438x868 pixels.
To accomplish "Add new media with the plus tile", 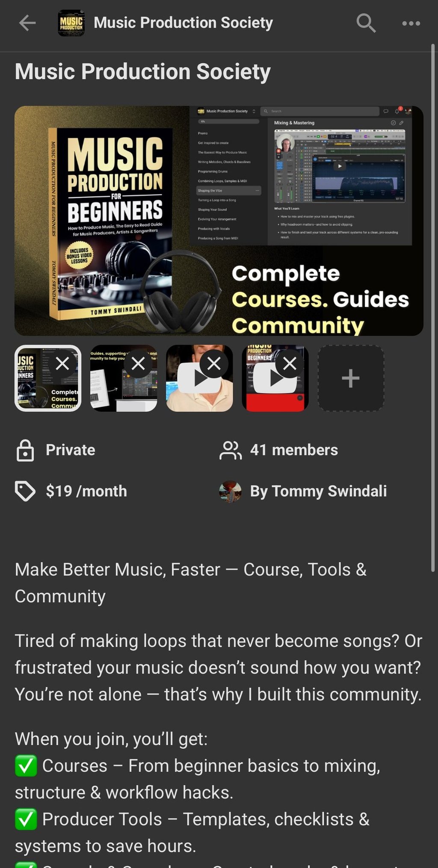I will (351, 378).
